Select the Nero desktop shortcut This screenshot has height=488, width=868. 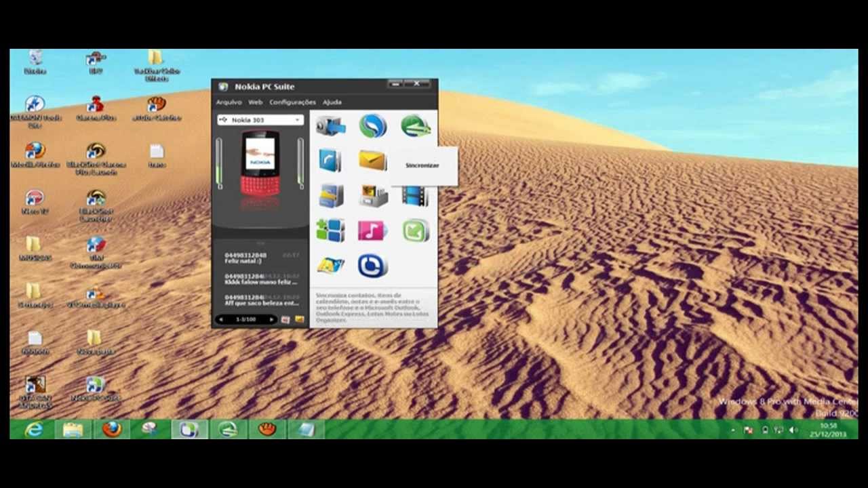34,201
